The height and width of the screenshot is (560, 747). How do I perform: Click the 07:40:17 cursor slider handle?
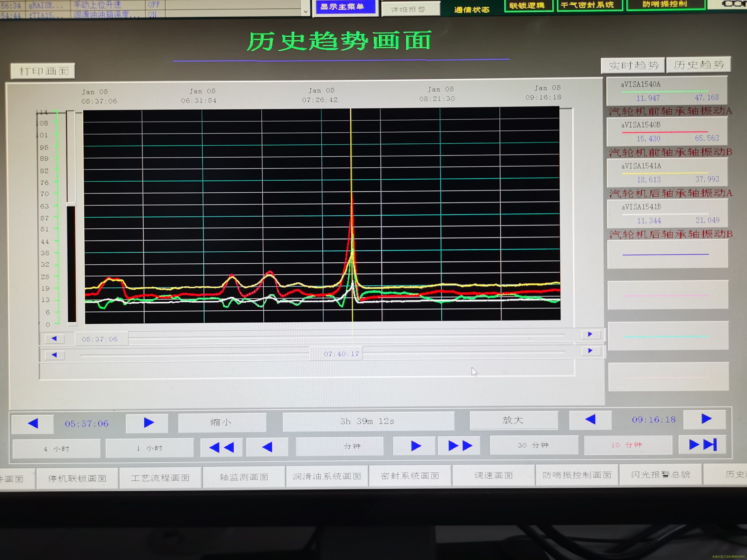(336, 353)
